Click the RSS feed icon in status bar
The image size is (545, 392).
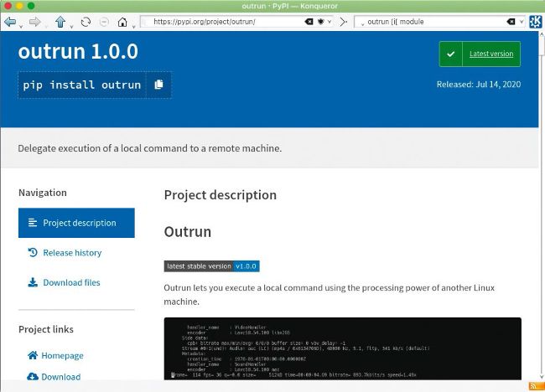533,386
